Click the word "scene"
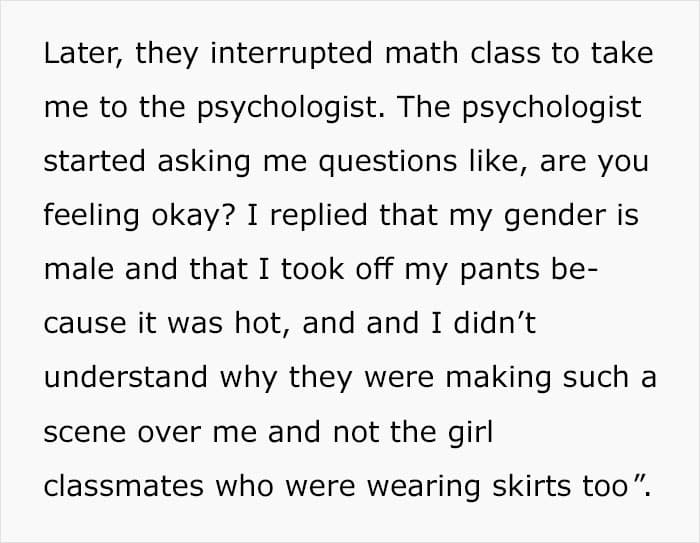700x543 pixels. 84,431
